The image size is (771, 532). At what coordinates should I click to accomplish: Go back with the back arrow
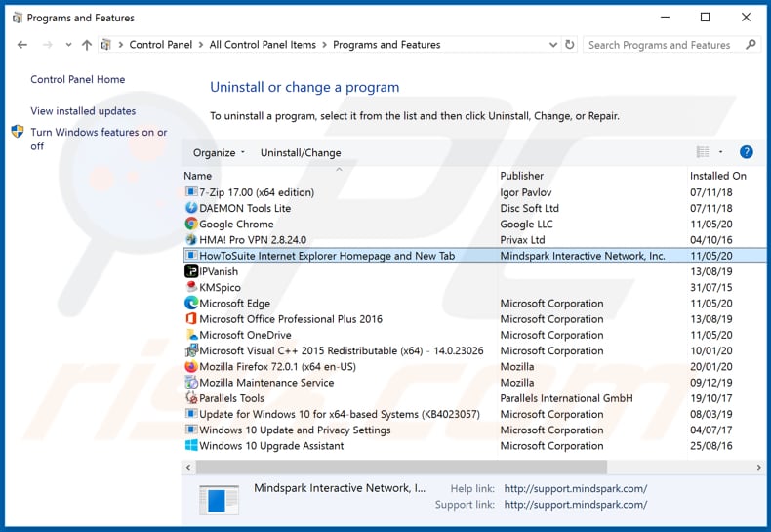click(x=22, y=45)
